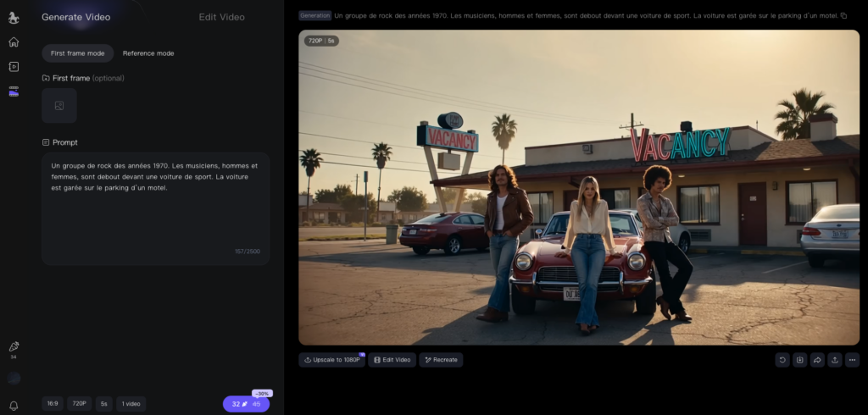Open the 5s duration selector

click(103, 404)
